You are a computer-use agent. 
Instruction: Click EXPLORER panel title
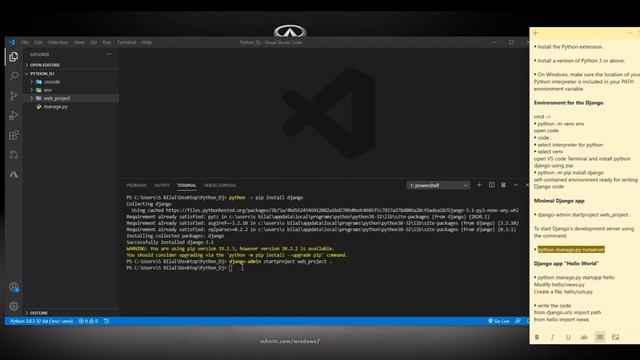point(40,54)
